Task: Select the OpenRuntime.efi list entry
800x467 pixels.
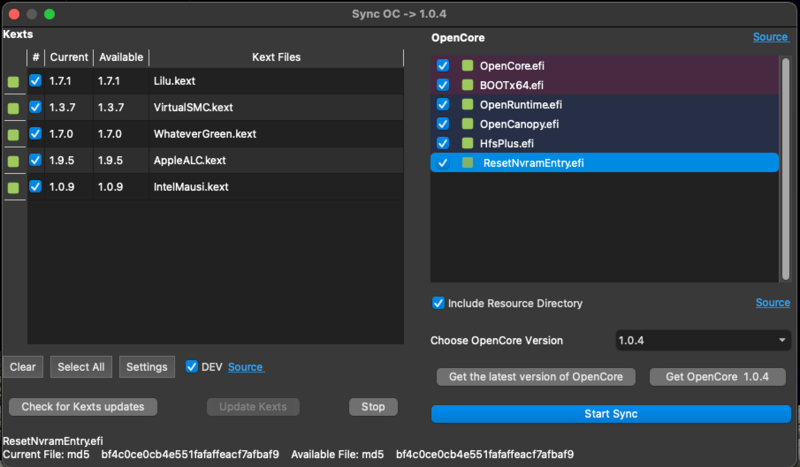Action: (520, 105)
